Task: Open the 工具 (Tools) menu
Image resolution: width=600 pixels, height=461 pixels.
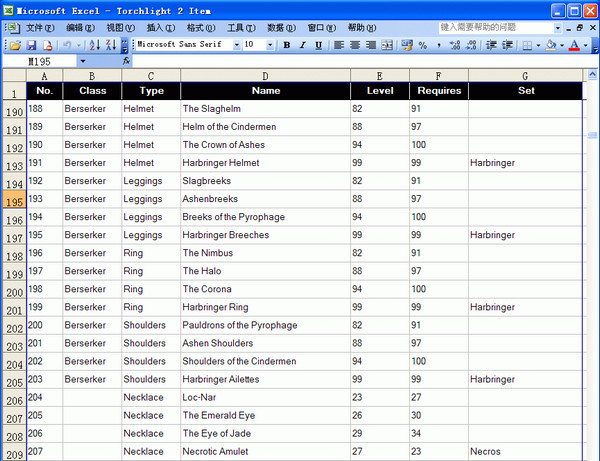Action: (241, 28)
